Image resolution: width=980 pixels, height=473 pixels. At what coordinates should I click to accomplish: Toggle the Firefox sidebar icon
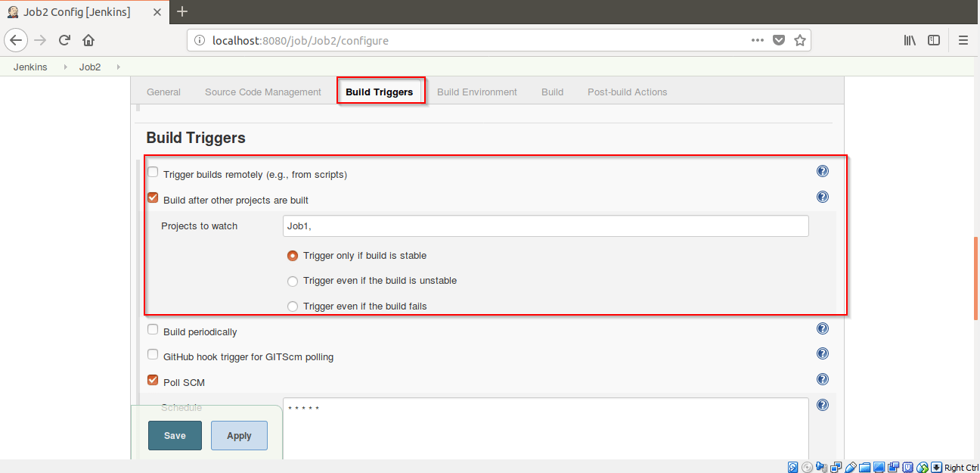point(933,39)
